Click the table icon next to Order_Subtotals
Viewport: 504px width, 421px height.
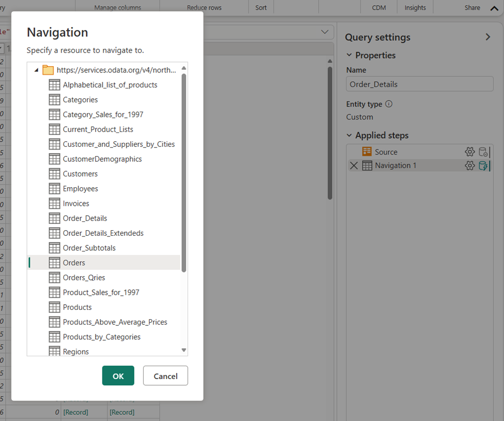54,248
